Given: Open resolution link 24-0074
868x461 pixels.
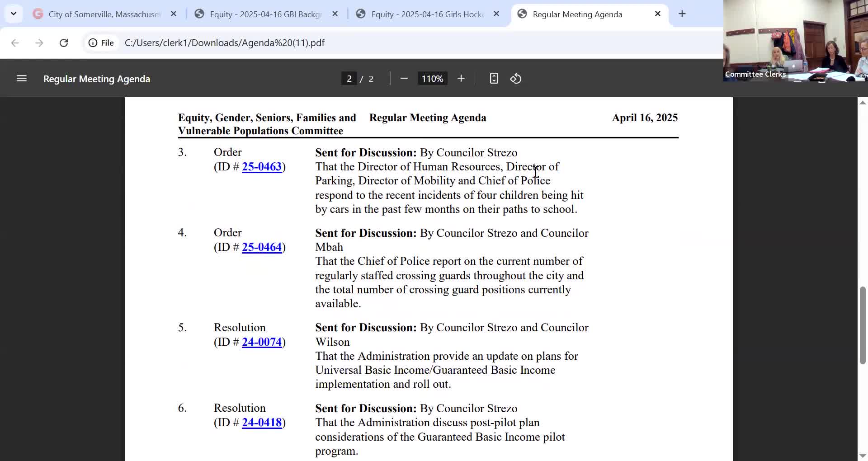Looking at the screenshot, I should click(x=261, y=342).
